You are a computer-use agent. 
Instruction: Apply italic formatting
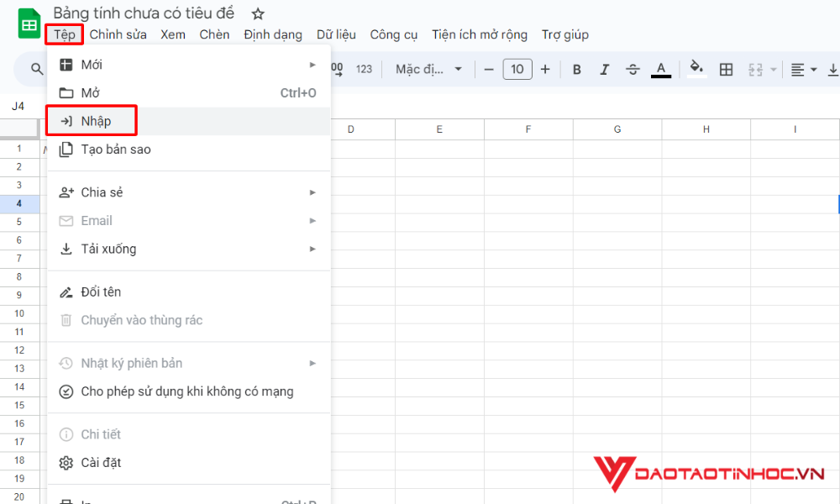click(x=605, y=69)
